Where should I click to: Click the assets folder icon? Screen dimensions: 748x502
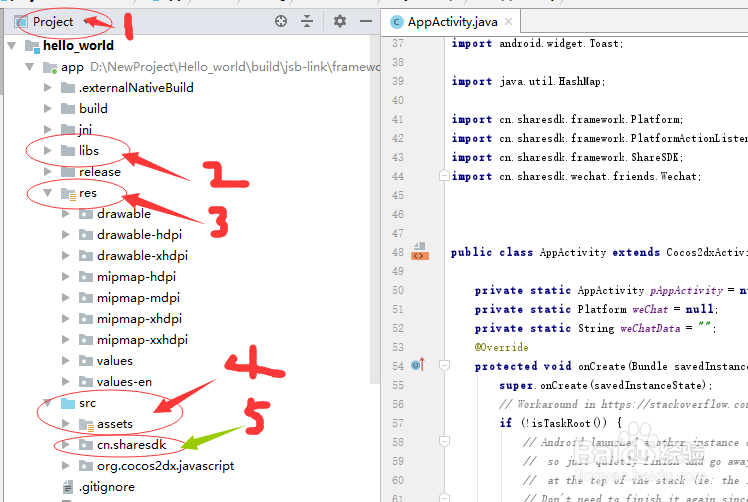[86, 425]
